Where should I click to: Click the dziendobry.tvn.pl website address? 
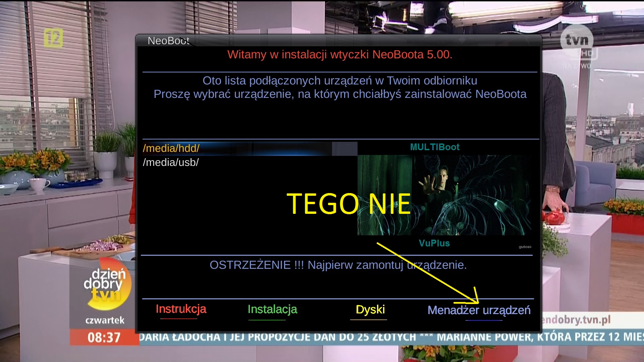click(576, 320)
